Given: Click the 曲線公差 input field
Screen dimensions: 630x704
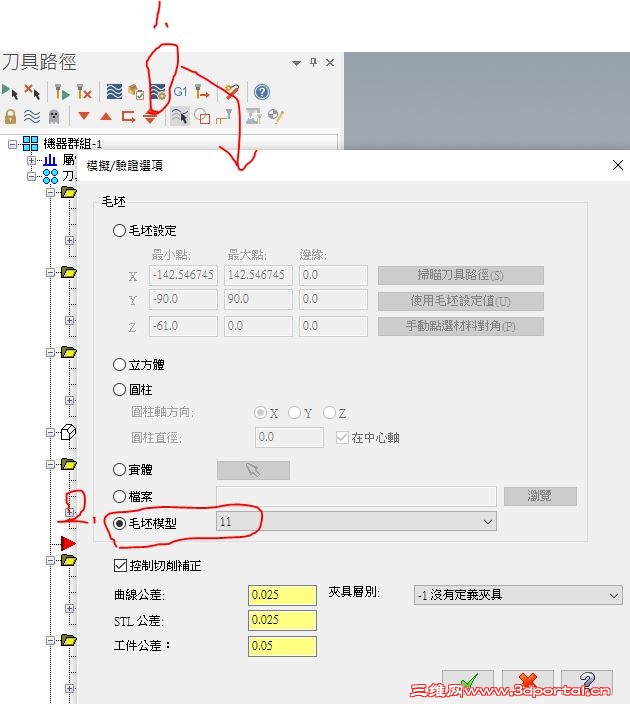Looking at the screenshot, I should point(282,595).
